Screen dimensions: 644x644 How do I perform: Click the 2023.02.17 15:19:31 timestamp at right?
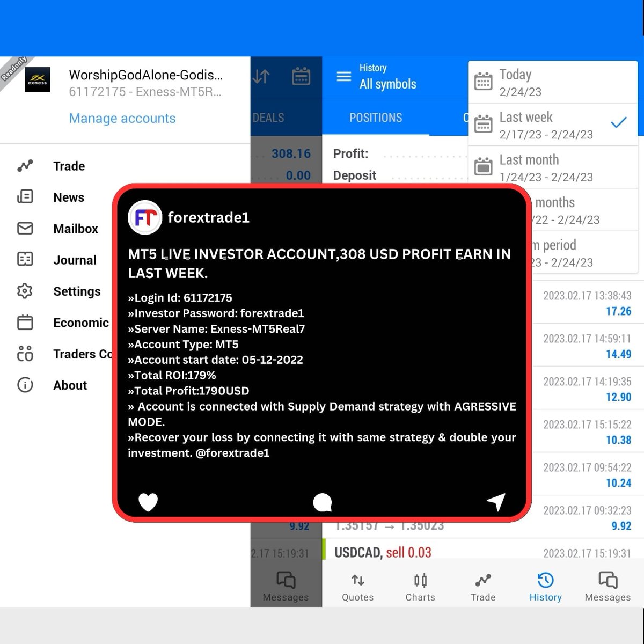(x=587, y=553)
